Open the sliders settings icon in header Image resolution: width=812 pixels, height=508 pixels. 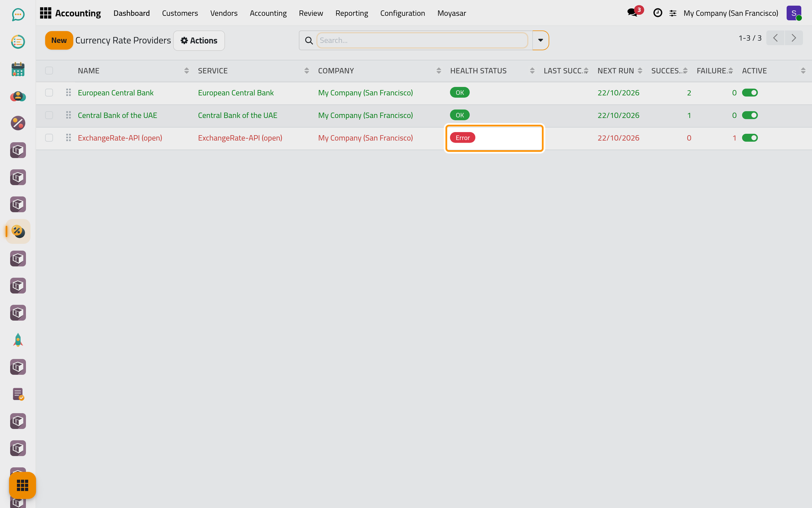coord(673,14)
